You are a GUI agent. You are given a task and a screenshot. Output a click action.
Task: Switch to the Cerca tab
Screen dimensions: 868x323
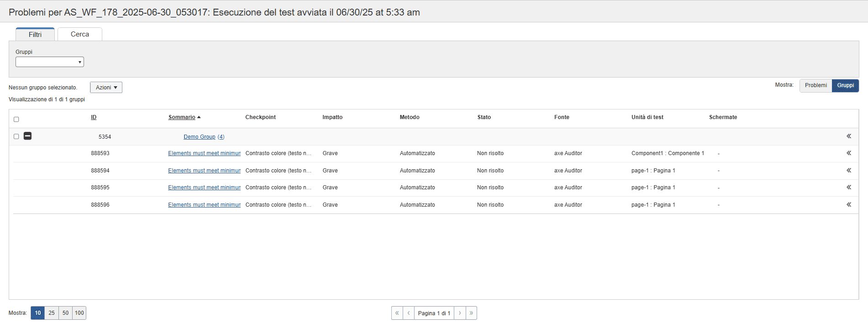80,34
